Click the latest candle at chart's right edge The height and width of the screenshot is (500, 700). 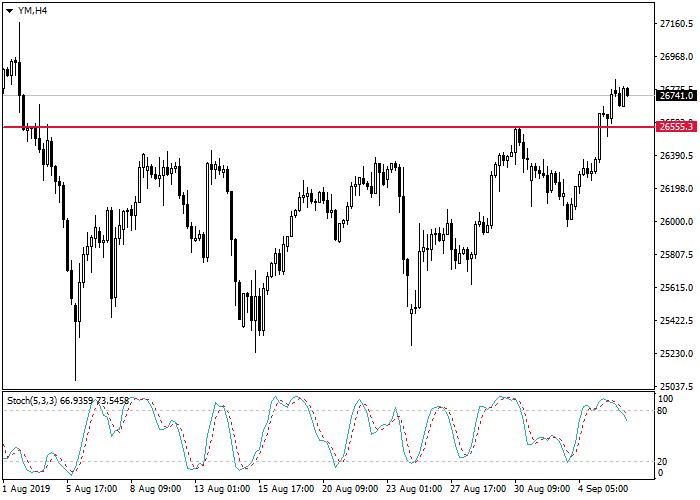[x=627, y=92]
